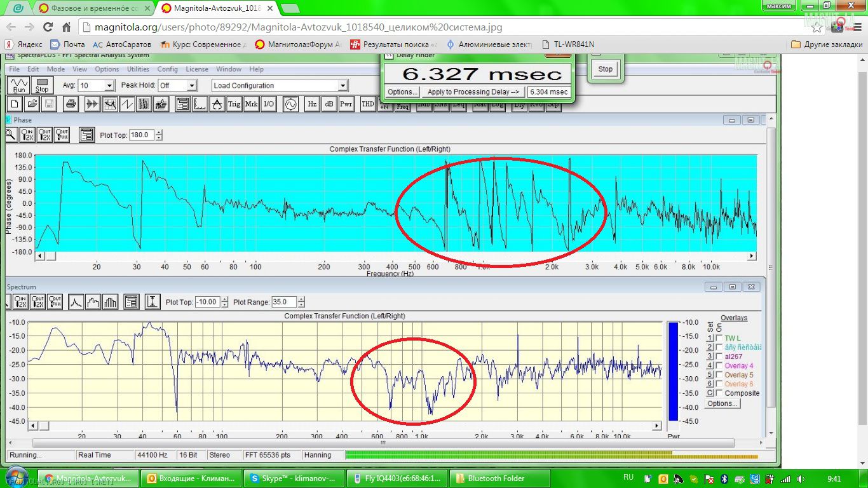Open the Mode menu

[55, 69]
